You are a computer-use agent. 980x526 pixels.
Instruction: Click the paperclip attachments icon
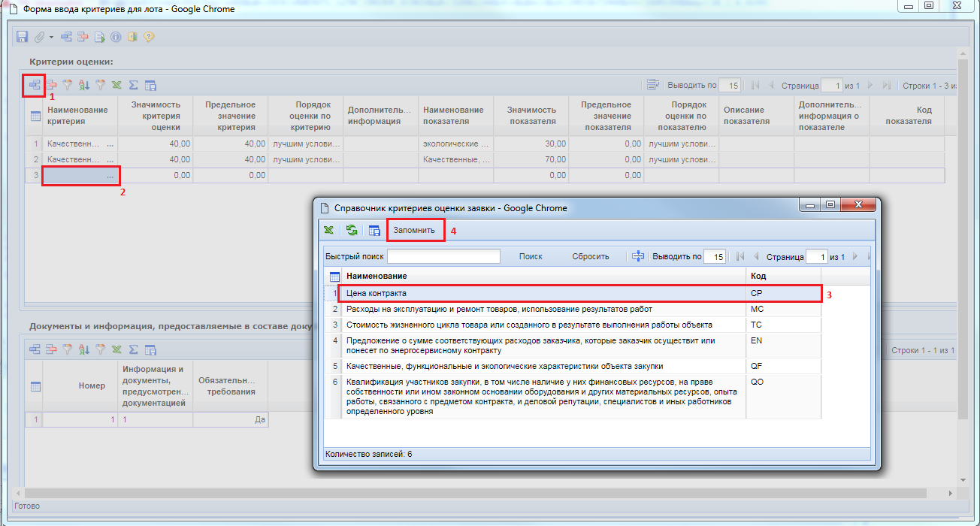pos(39,36)
